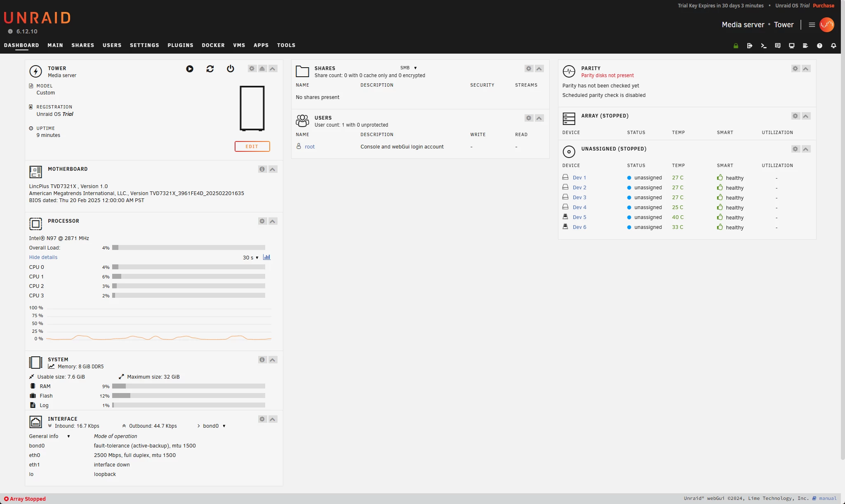Open the 30 s graph interval dropdown
Screen dimensions: 845x504
(x=250, y=257)
